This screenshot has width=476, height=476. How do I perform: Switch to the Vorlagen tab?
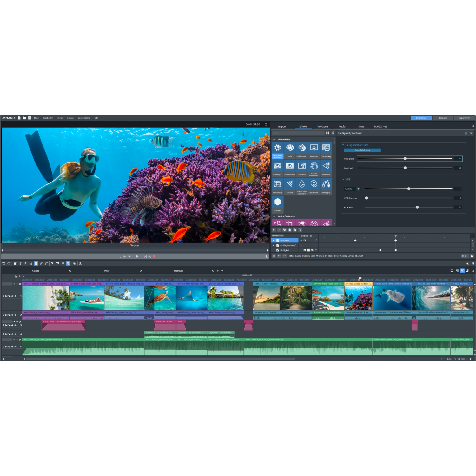(323, 126)
